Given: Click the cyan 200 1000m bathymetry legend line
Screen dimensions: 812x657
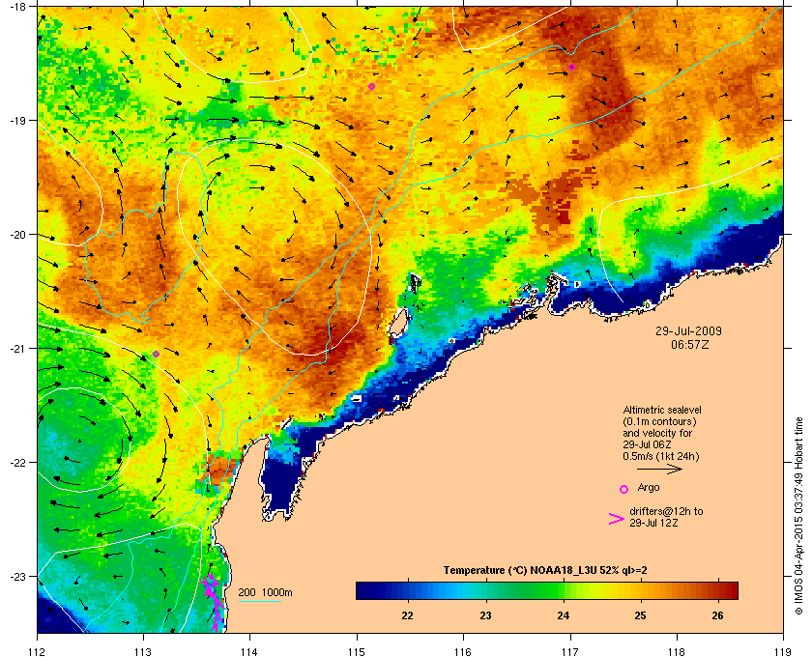Looking at the screenshot, I should 259,602.
